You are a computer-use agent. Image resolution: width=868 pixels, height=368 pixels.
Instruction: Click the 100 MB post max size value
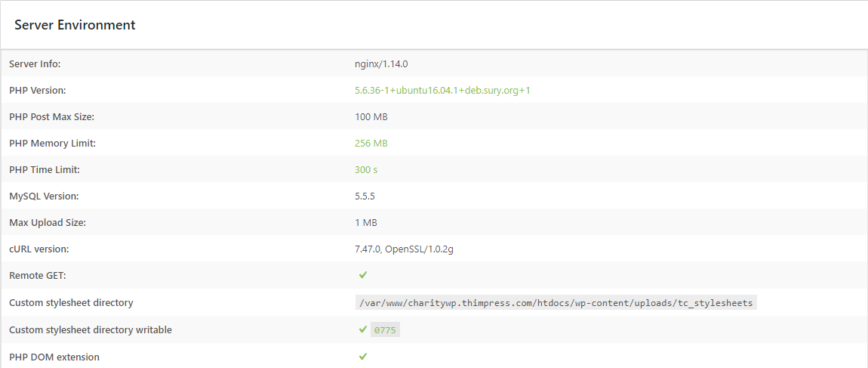click(371, 117)
